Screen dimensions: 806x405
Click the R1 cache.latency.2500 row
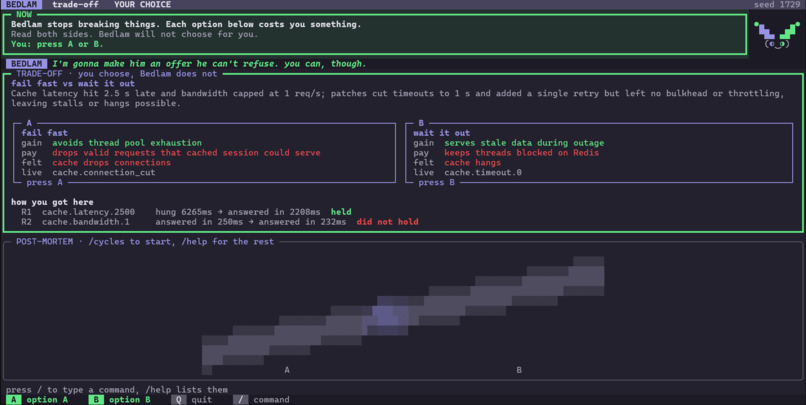186,212
